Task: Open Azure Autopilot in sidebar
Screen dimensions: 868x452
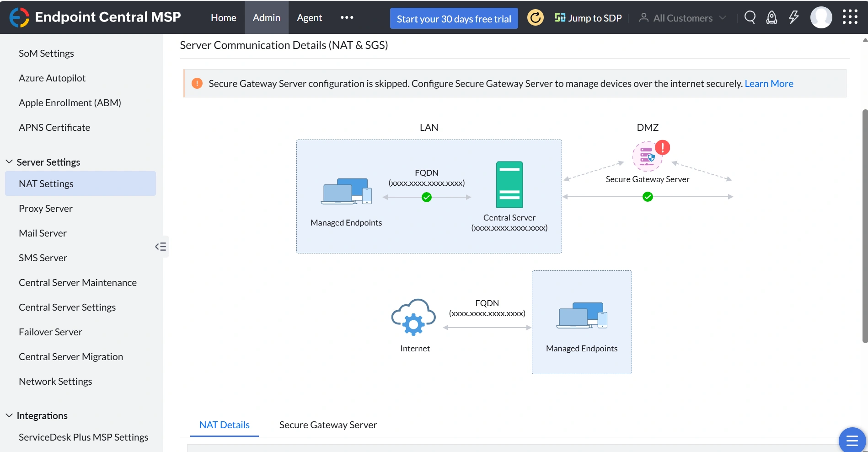Action: pos(52,78)
